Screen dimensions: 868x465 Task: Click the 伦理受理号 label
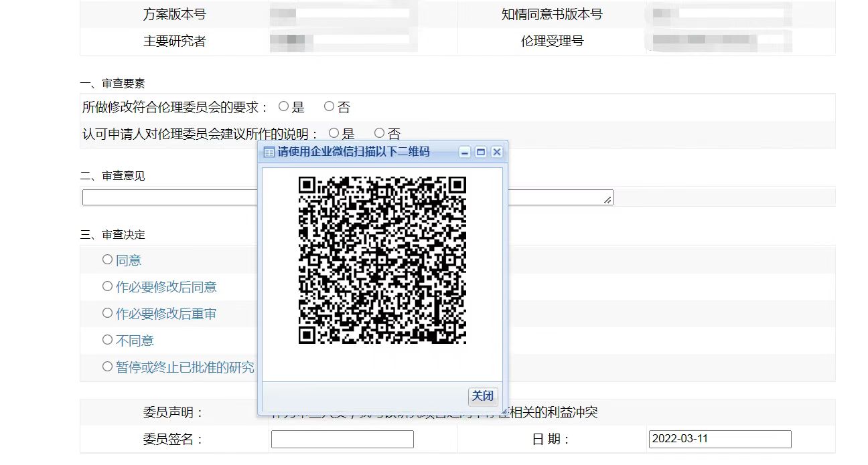pyautogui.click(x=552, y=41)
